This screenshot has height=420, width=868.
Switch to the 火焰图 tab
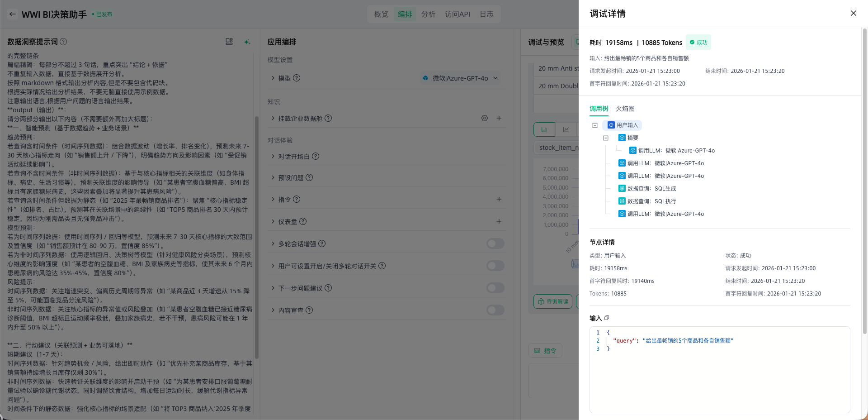coord(625,109)
